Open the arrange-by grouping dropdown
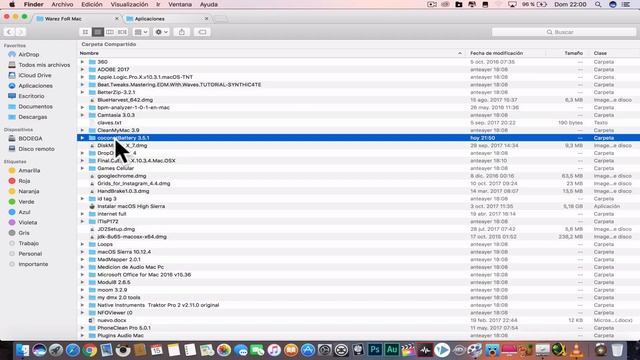 141,32
